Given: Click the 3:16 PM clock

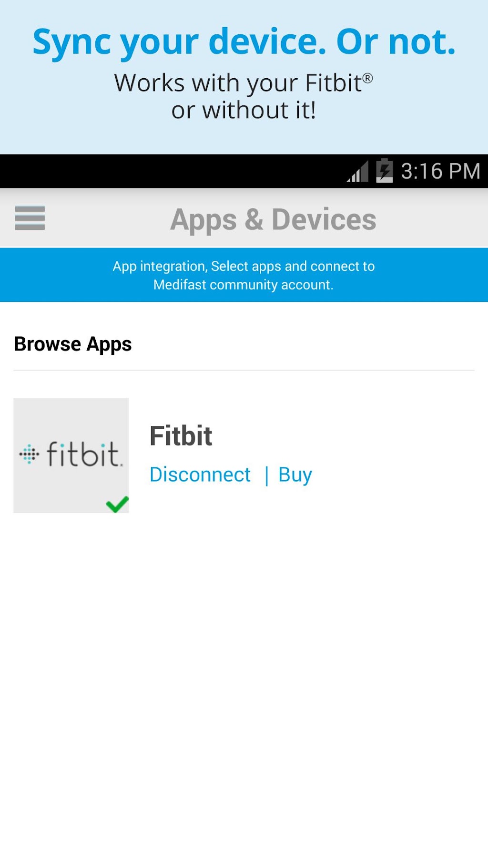Looking at the screenshot, I should tap(440, 171).
